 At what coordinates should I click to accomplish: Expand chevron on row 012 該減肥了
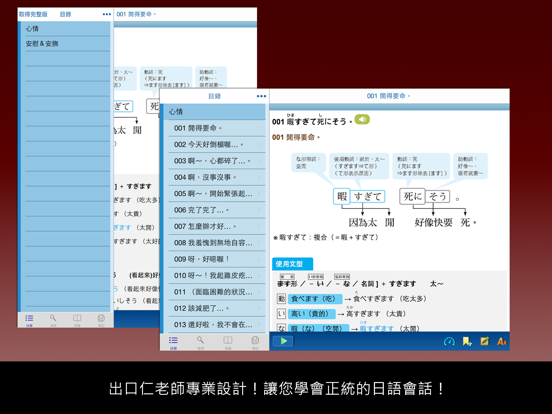259,308
